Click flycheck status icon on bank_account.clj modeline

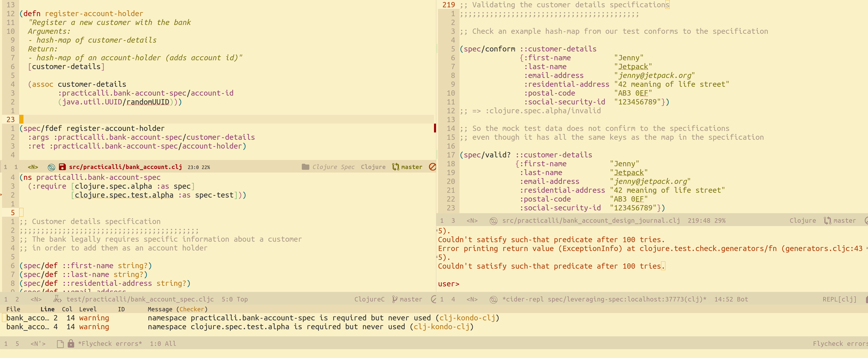click(432, 167)
